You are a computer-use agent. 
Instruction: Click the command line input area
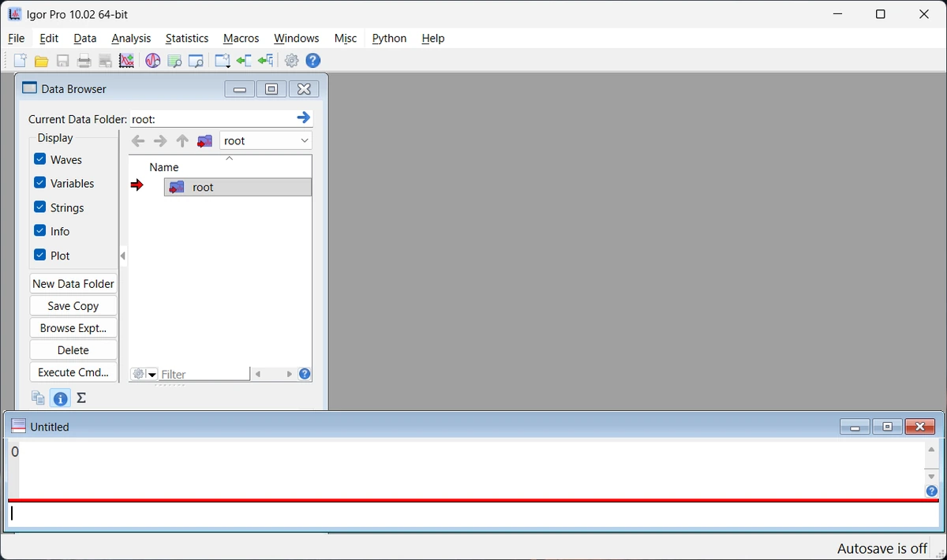click(x=473, y=514)
